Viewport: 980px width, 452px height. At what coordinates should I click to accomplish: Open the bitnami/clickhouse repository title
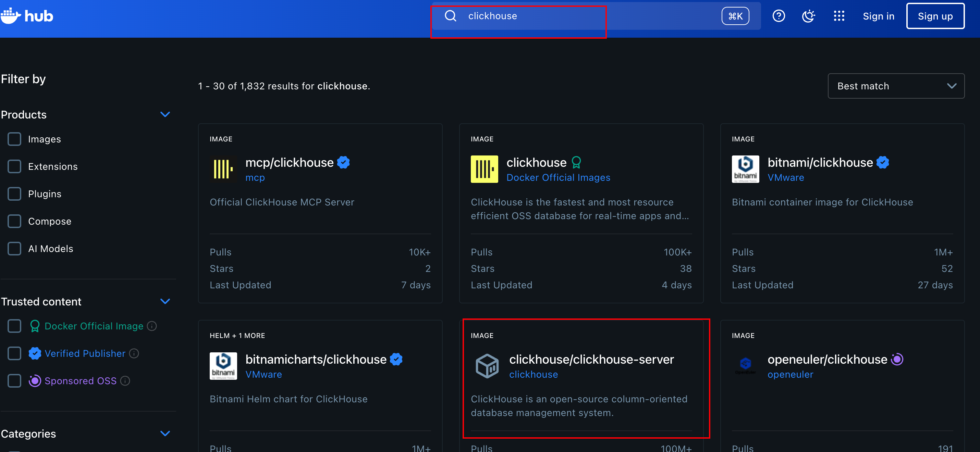tap(820, 162)
